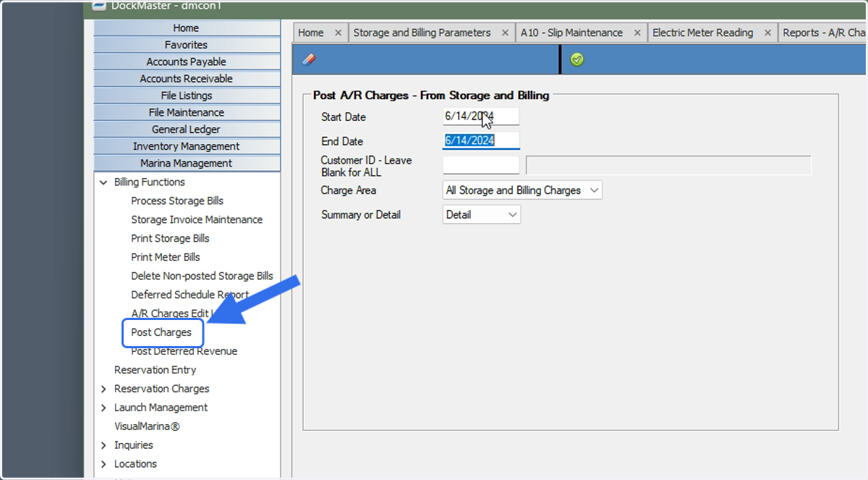This screenshot has width=868, height=480.
Task: Click the green checkmark process icon
Action: 576,59
